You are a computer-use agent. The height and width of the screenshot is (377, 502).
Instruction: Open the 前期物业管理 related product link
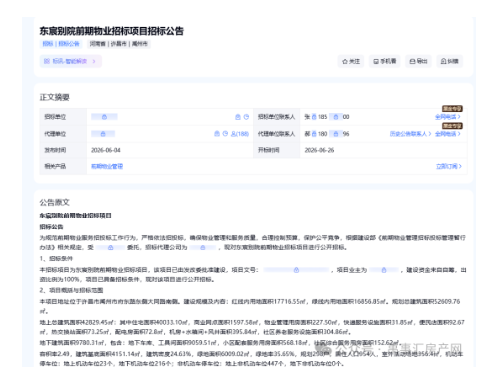[107, 166]
